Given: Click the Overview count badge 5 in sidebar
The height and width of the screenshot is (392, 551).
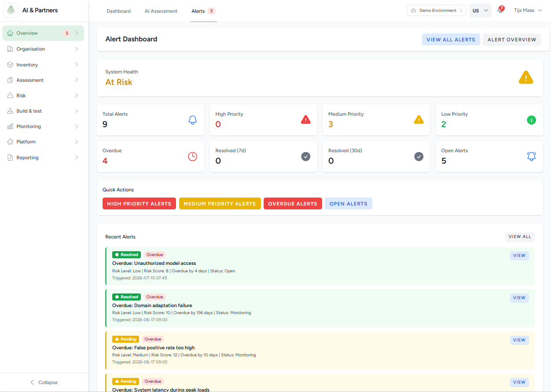Looking at the screenshot, I should (x=66, y=33).
